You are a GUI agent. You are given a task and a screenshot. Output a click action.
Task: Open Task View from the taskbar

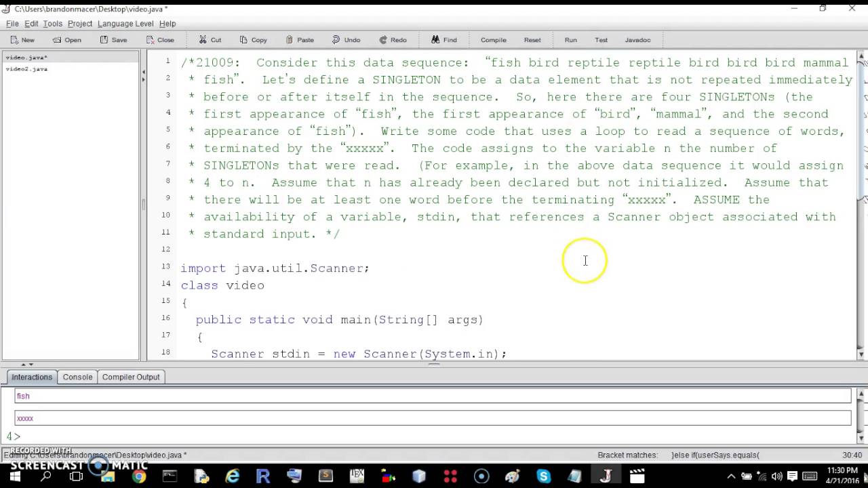click(77, 476)
